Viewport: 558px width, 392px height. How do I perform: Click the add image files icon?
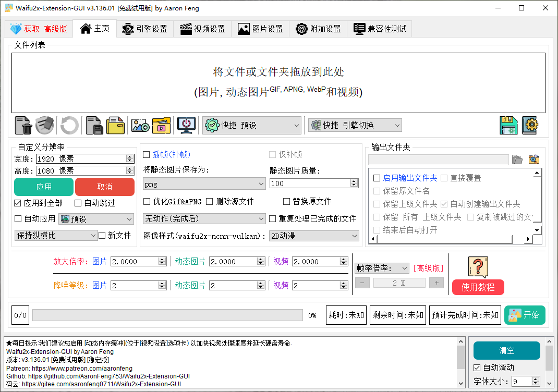point(140,125)
